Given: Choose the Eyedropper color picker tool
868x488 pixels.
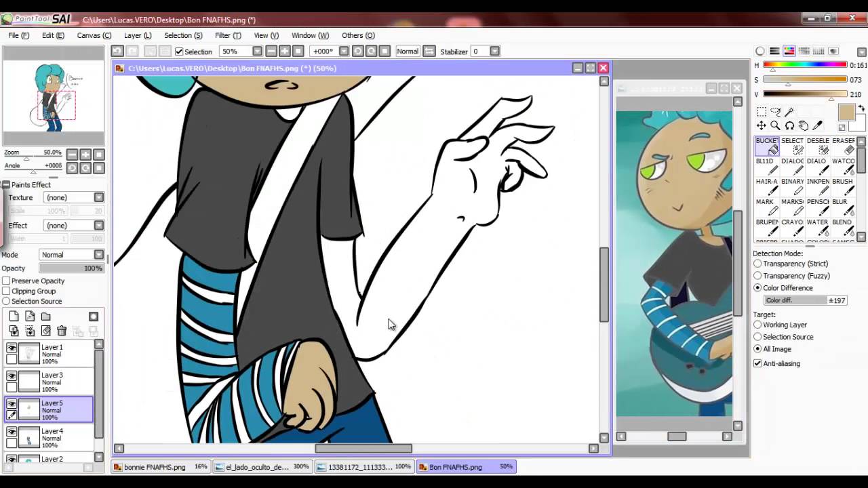Looking at the screenshot, I should click(x=818, y=126).
